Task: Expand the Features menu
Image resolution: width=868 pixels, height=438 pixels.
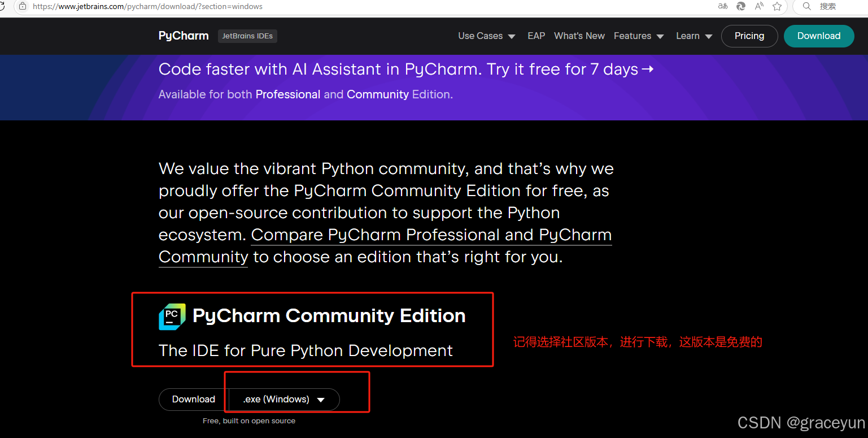Action: click(639, 36)
